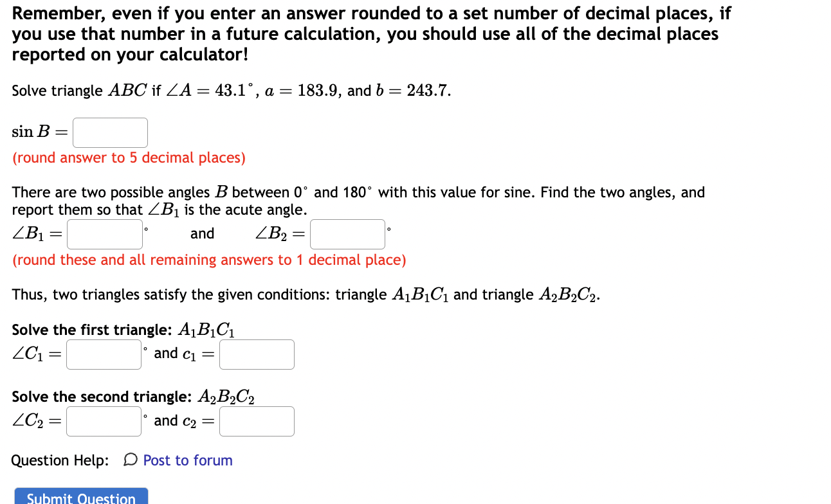Image resolution: width=831 pixels, height=504 pixels.
Task: Click the first empty answer box on the page
Action: point(109,132)
